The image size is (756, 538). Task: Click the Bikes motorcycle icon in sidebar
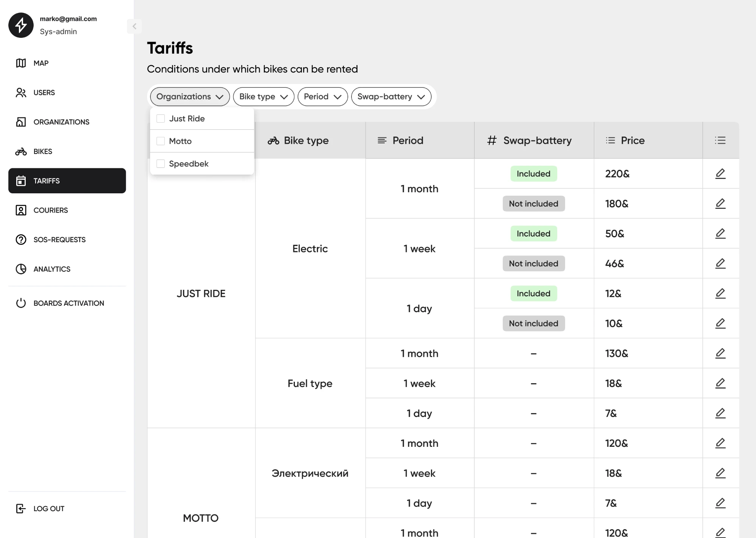tap(21, 152)
